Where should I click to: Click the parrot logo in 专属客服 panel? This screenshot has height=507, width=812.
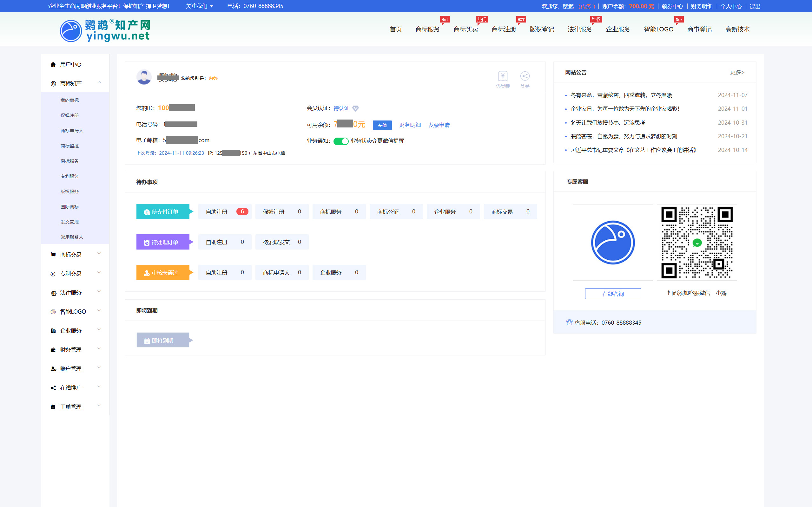point(613,243)
